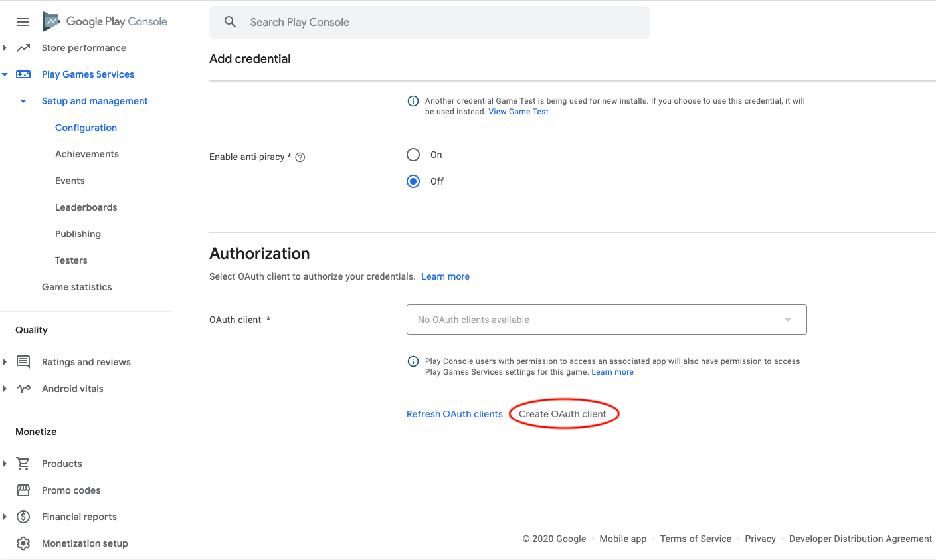Click the Enable anti-piracy label
This screenshot has height=560, width=936.
(x=250, y=157)
